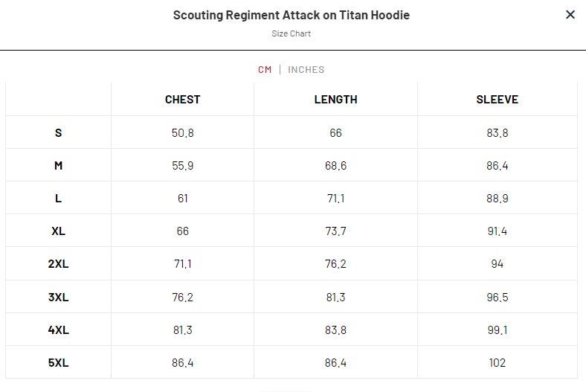
Task: Click sleeve value 102 for 5XL
Action: 497,363
